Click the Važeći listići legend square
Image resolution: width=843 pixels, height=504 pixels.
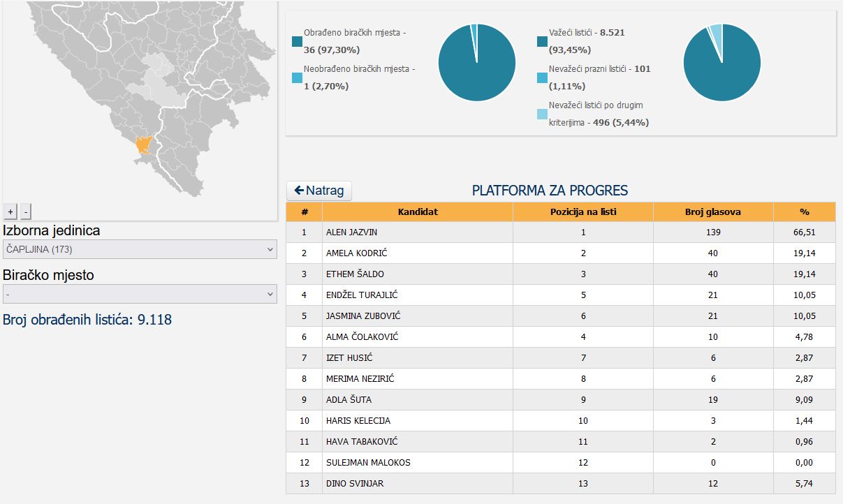[x=543, y=41]
